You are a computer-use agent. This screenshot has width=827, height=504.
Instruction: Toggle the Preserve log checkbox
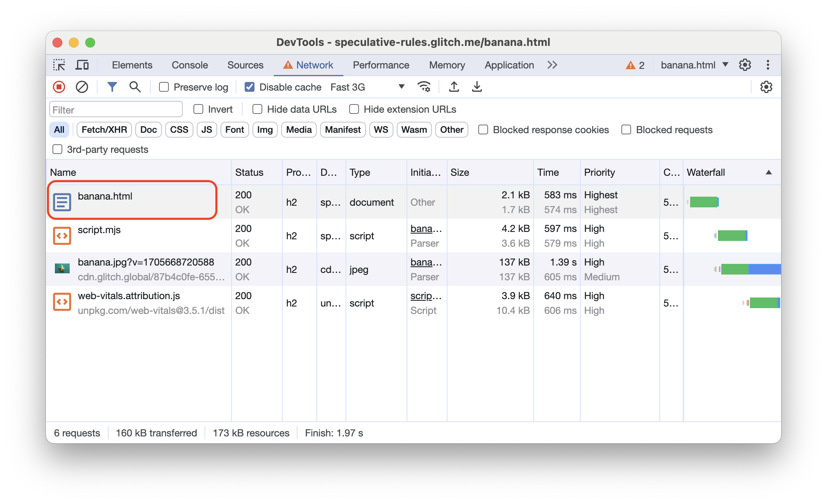(x=164, y=87)
